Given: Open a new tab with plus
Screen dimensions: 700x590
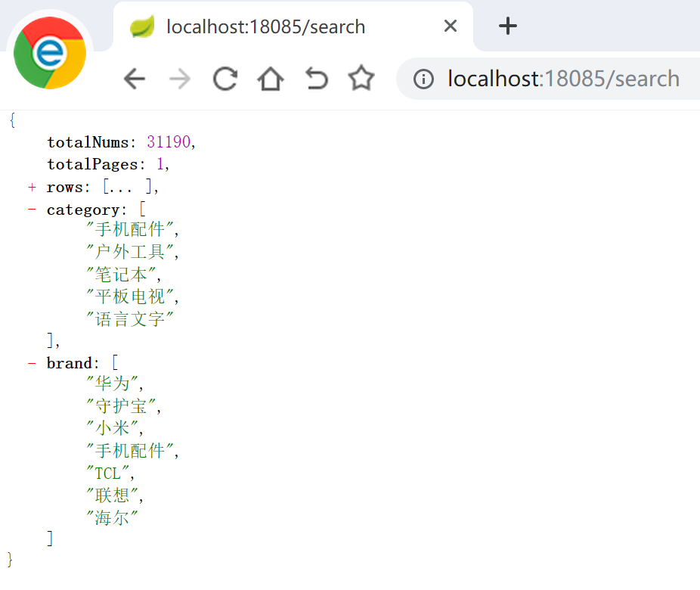Looking at the screenshot, I should (507, 26).
